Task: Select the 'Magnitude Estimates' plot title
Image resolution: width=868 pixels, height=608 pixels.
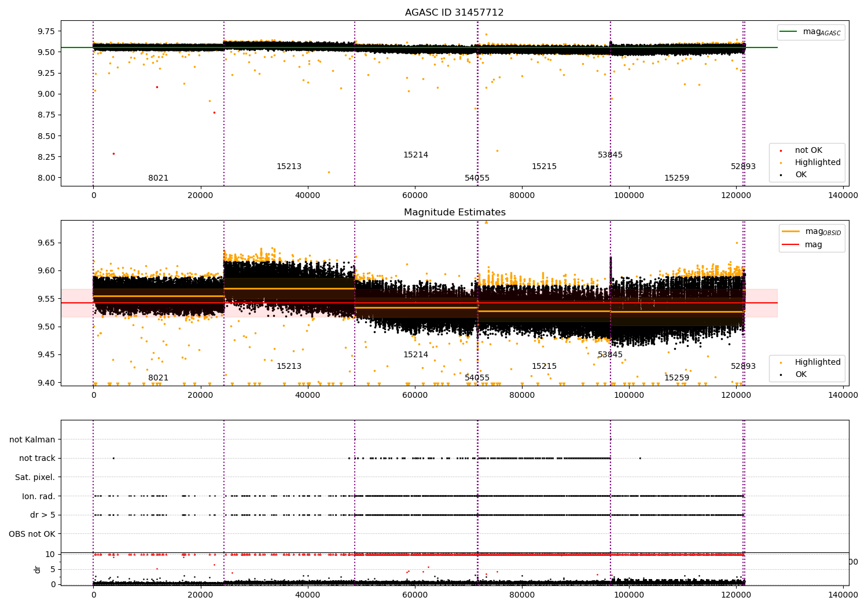Action: [x=454, y=213]
